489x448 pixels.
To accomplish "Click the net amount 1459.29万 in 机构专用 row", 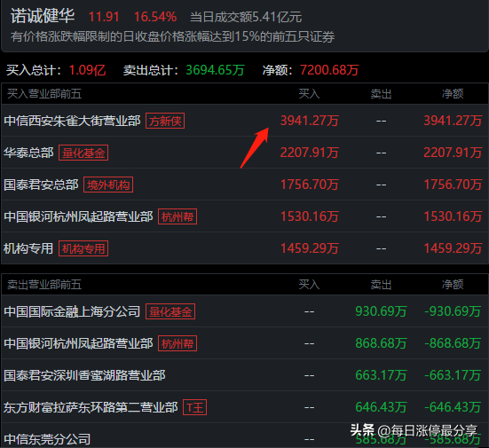I will point(453,248).
